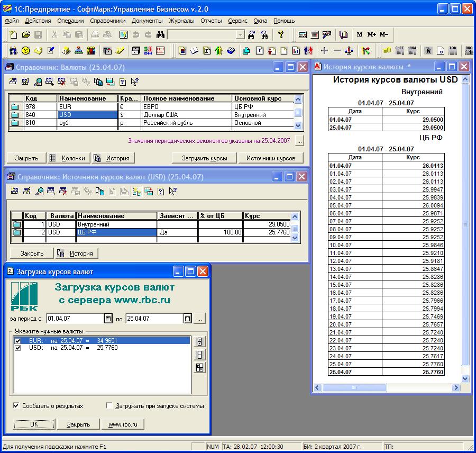Click the horizontal scrollbar thumb in История курсов
Screen dimensions: 476x453
point(354,388)
